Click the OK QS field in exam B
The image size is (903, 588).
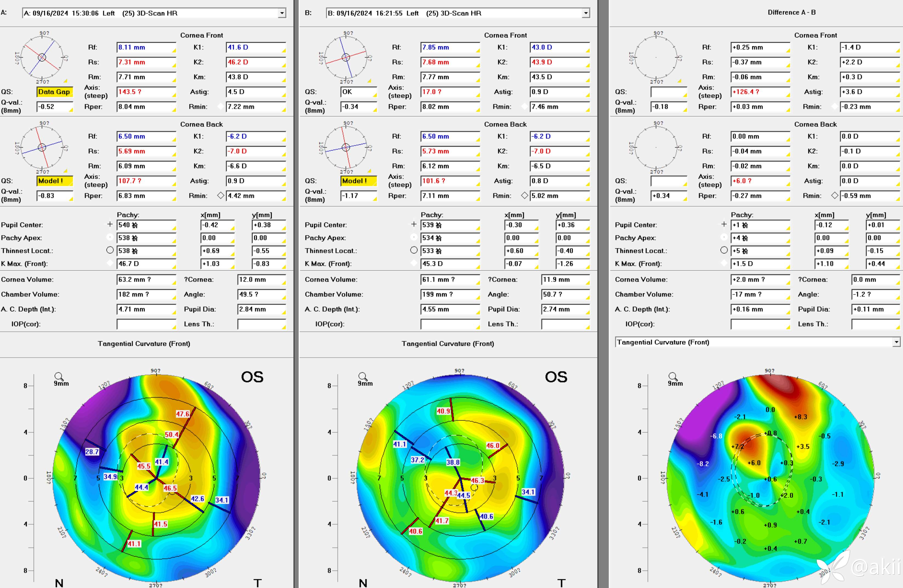358,92
